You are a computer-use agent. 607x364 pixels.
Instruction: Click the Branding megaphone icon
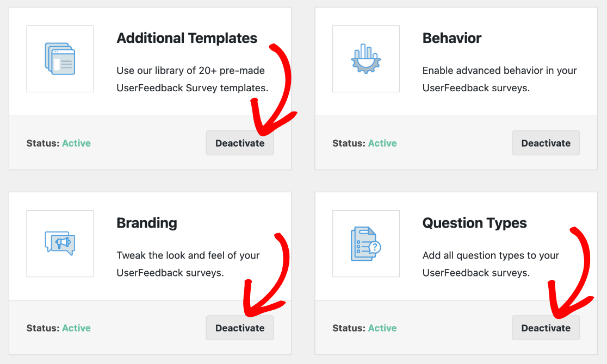tap(60, 243)
